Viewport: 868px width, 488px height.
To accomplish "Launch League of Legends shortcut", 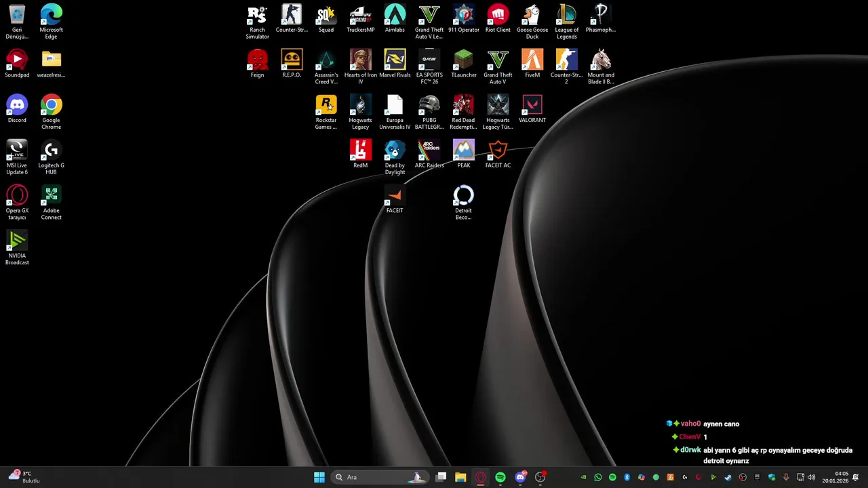I will [x=566, y=22].
